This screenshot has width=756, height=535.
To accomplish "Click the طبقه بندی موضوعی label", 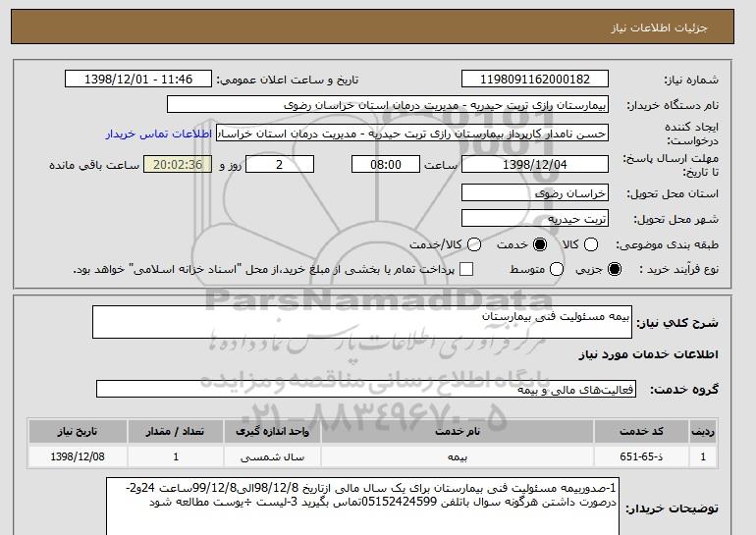I will 667,244.
